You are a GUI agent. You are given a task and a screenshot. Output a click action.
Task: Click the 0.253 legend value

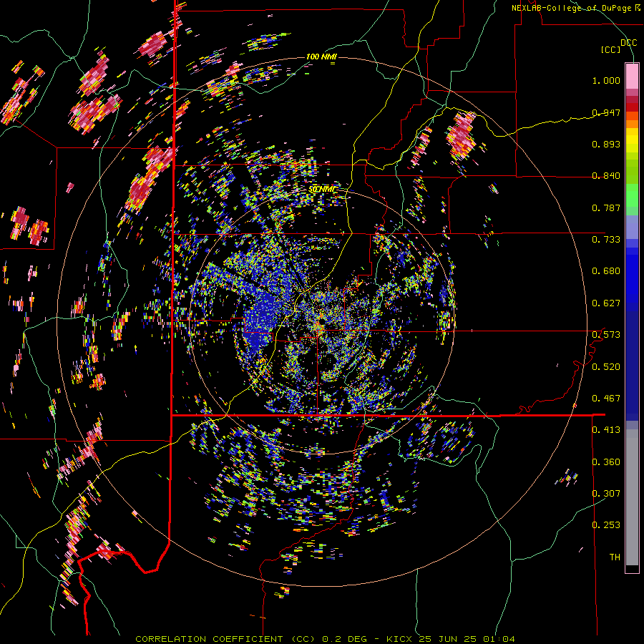click(x=606, y=525)
